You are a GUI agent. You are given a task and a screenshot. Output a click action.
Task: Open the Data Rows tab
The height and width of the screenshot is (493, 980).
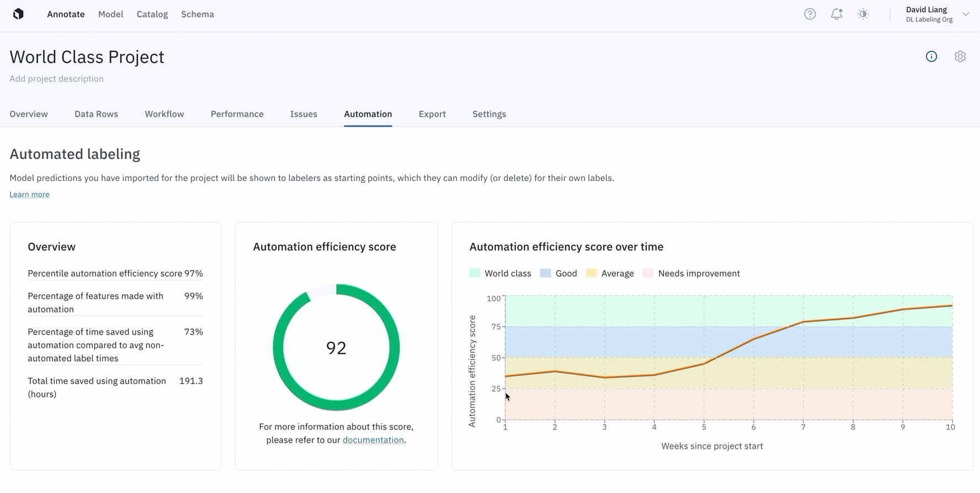click(x=96, y=114)
